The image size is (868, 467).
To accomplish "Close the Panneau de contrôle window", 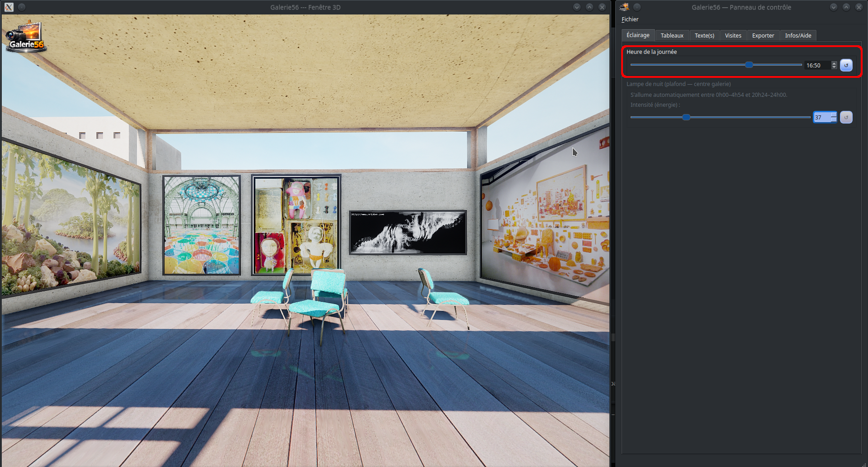I will pyautogui.click(x=859, y=7).
